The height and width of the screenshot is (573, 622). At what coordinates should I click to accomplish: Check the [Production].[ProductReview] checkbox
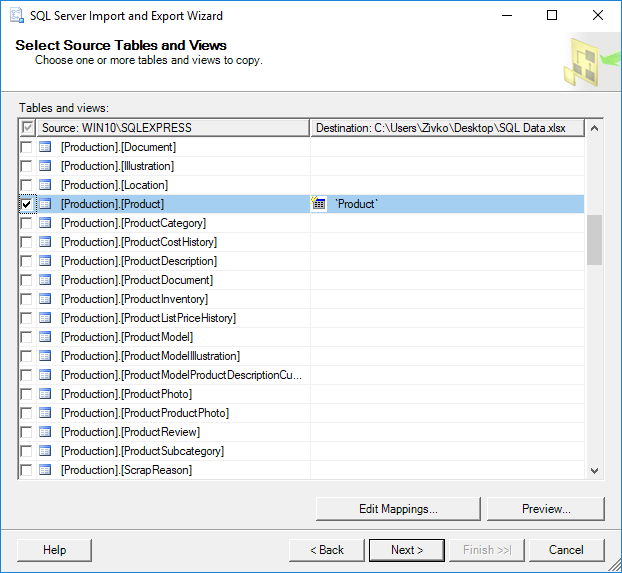(x=27, y=432)
